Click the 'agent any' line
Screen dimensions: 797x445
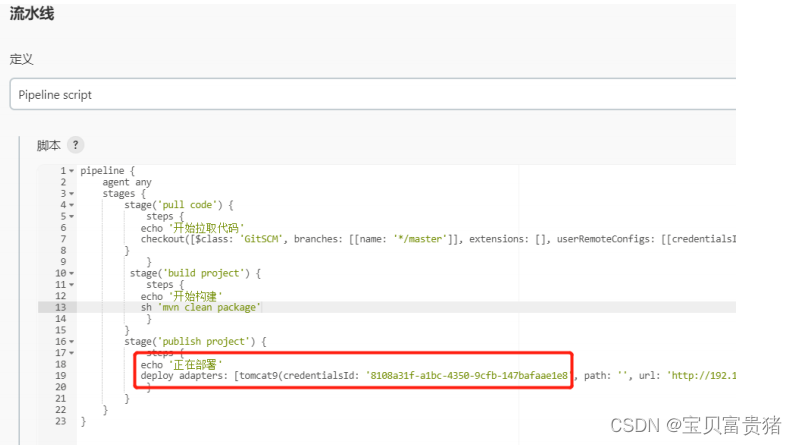127,182
